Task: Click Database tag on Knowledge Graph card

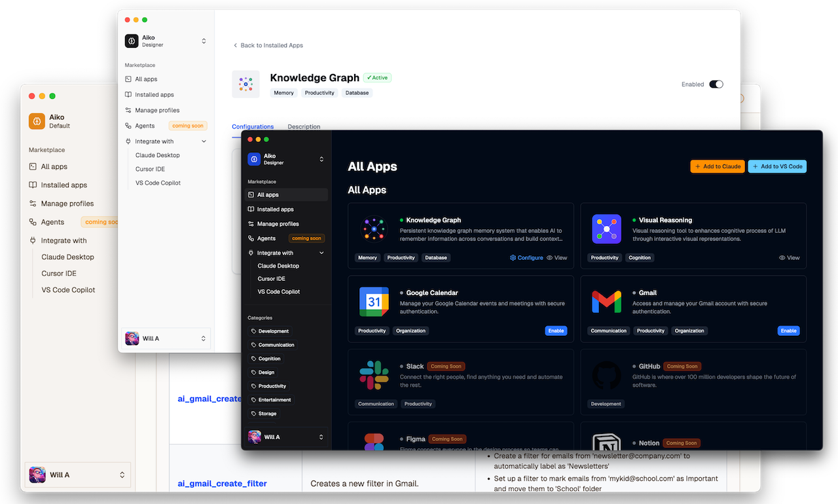Action: click(x=436, y=258)
